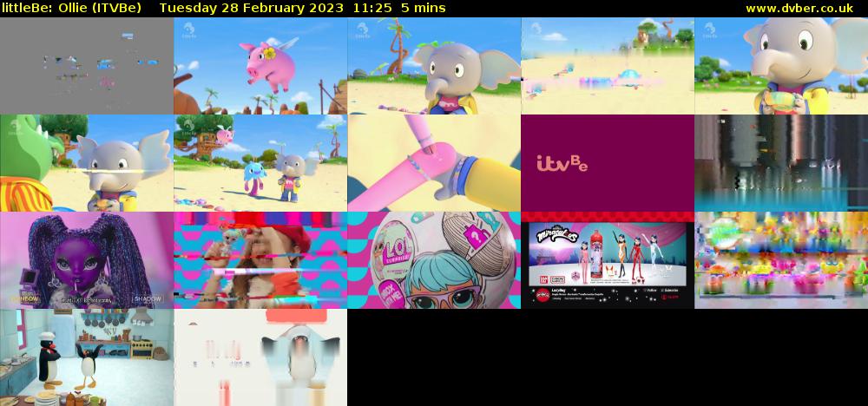Open purple-haired Shadow doll thumbnail
Viewport: 868px width, 406px height.
pos(86,260)
